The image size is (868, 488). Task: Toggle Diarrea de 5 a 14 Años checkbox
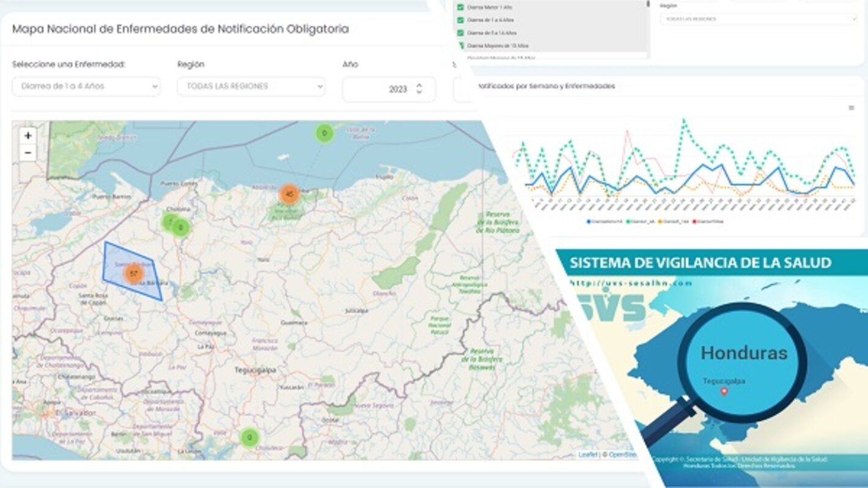(461, 33)
